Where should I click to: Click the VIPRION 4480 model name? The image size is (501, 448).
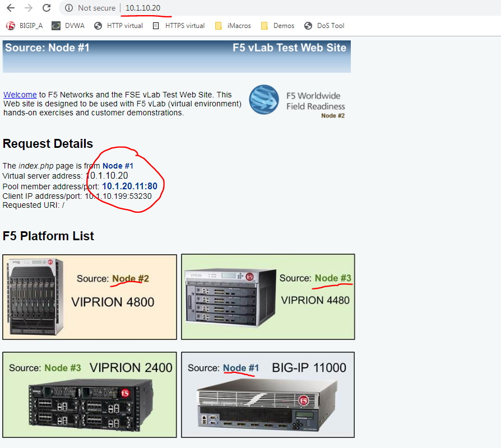coord(316,300)
